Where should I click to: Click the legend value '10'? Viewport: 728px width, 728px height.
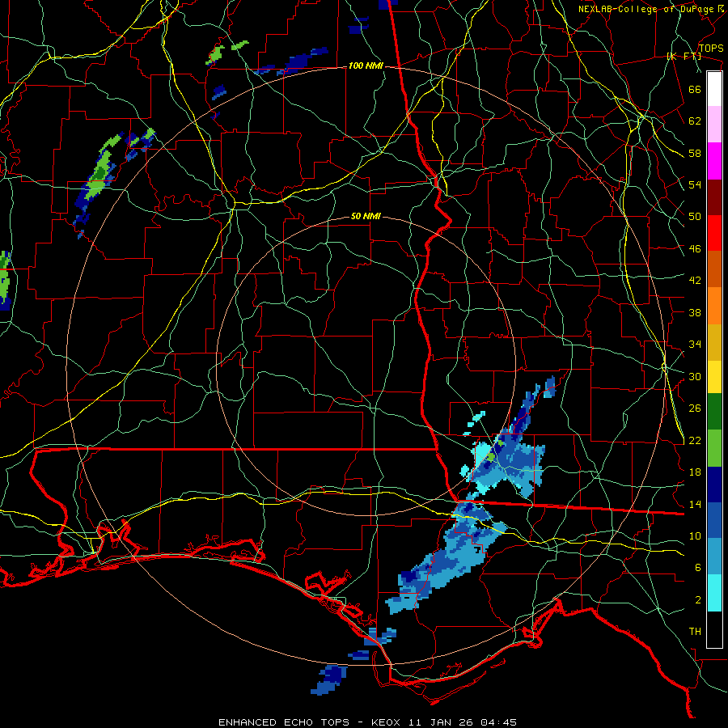pos(695,536)
